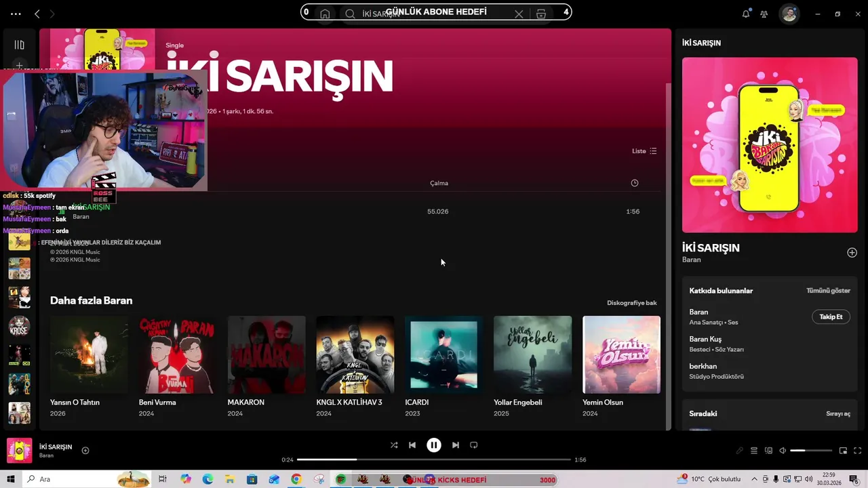Skip to previous track
Image resolution: width=868 pixels, height=488 pixels.
412,445
